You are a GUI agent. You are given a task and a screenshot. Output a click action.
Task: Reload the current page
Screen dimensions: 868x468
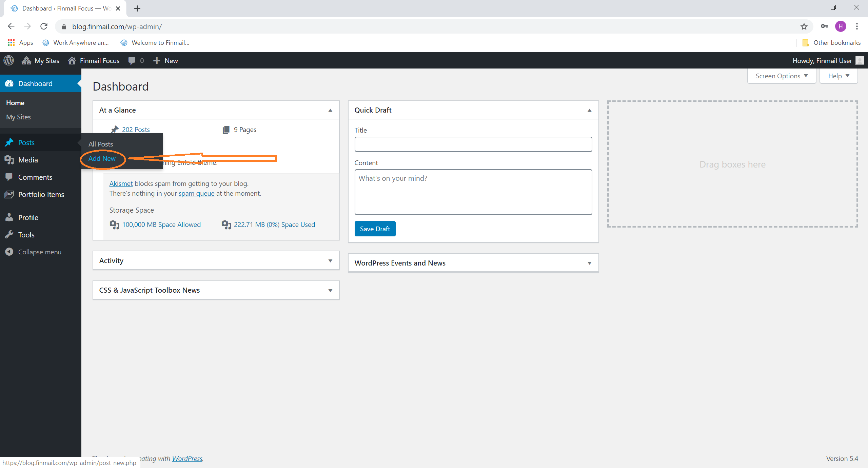(44, 26)
